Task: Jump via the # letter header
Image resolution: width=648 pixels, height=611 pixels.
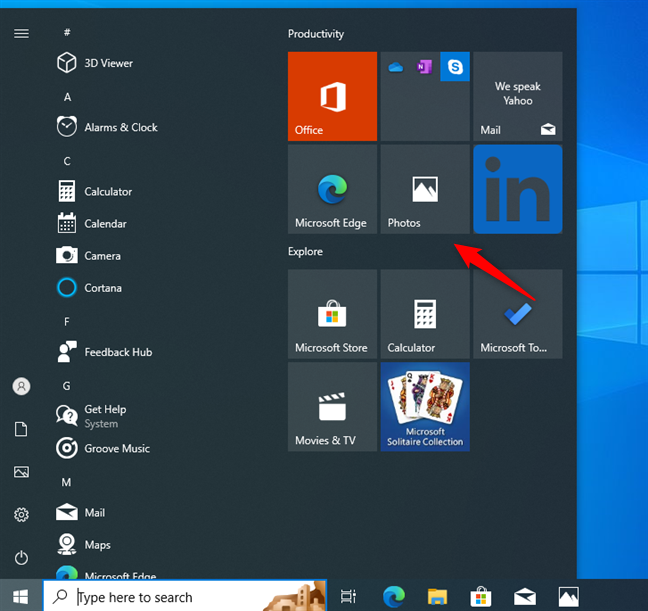Action: coord(67,32)
